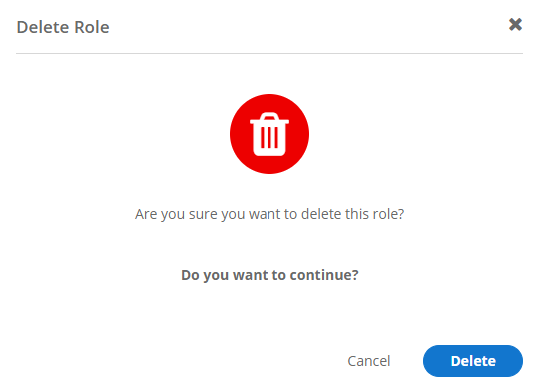
Task: Click the 'Do you want to continue?' text
Action: (269, 275)
